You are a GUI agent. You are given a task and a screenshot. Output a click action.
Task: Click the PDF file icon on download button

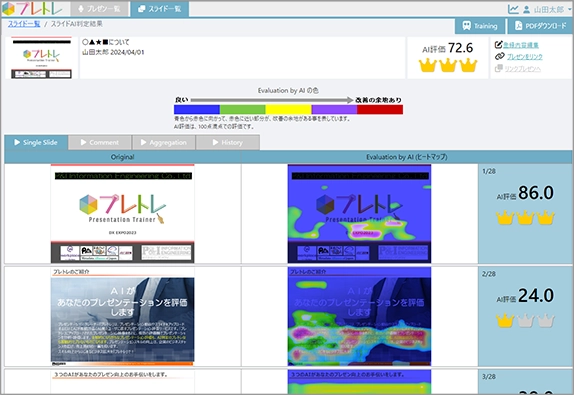tap(518, 26)
